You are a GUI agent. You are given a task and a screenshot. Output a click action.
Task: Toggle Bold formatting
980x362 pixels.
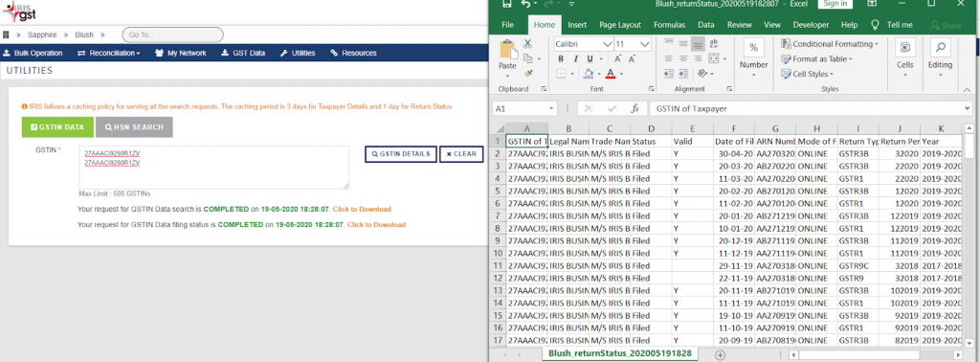(561, 58)
